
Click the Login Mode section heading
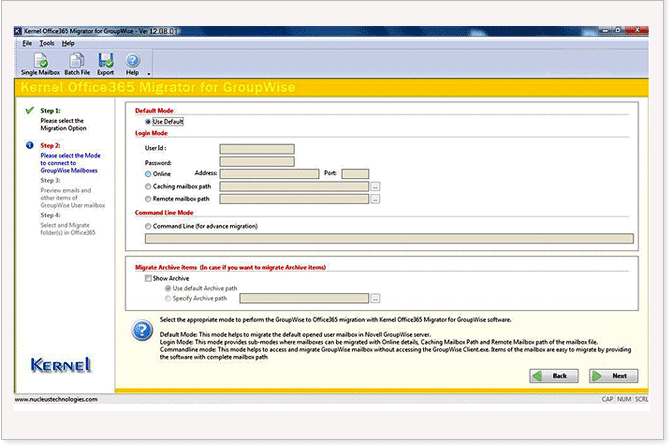(x=151, y=133)
